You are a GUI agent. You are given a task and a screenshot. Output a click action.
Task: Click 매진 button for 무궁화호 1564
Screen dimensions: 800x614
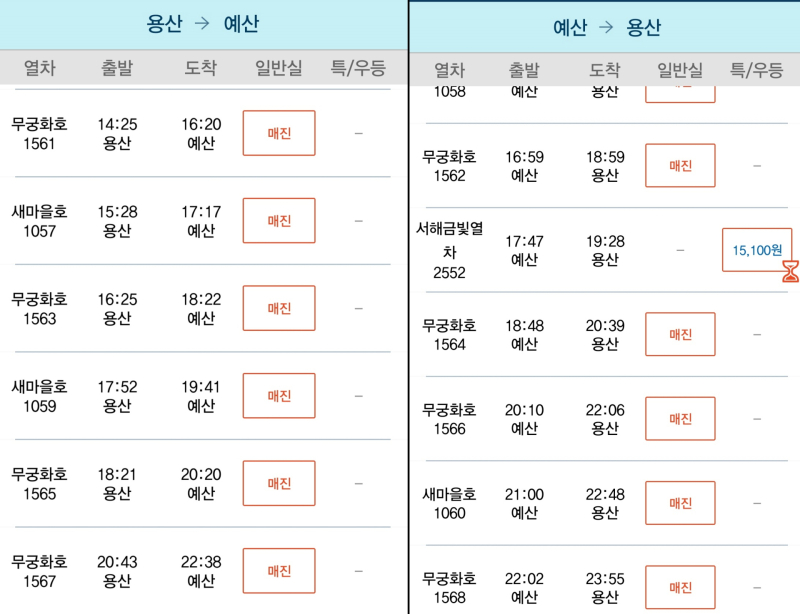(680, 334)
